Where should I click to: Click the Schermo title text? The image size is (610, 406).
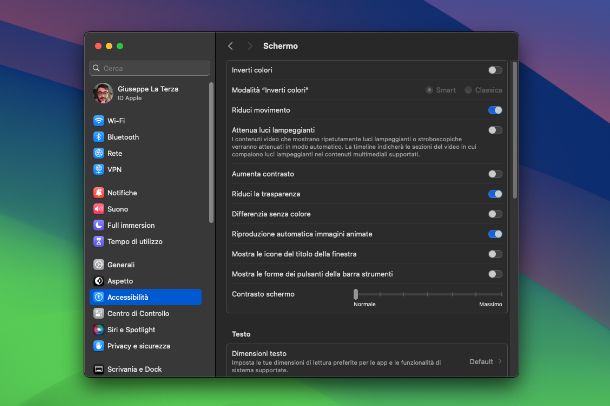(x=280, y=46)
